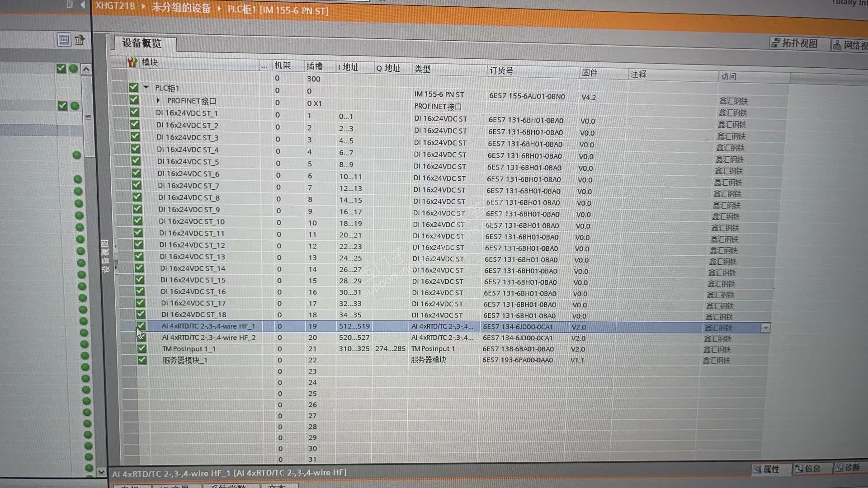Click the table view icon in left panel
868x488 pixels.
point(64,40)
